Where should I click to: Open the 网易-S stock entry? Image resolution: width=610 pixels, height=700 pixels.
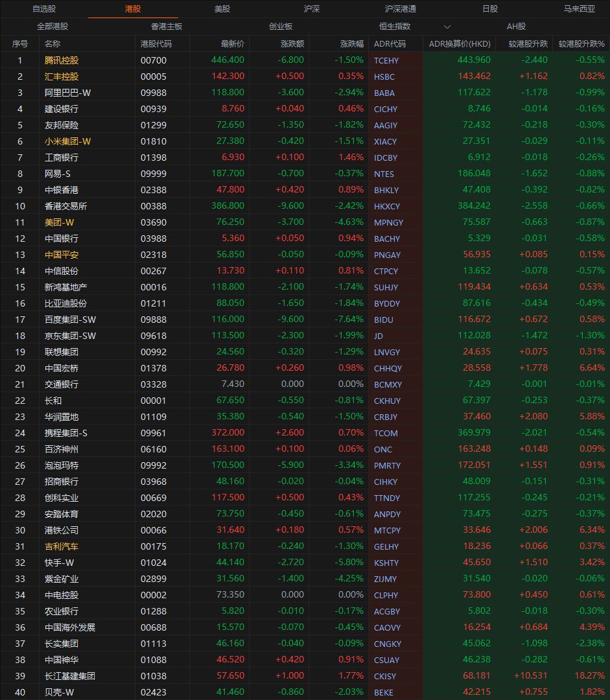tap(57, 174)
